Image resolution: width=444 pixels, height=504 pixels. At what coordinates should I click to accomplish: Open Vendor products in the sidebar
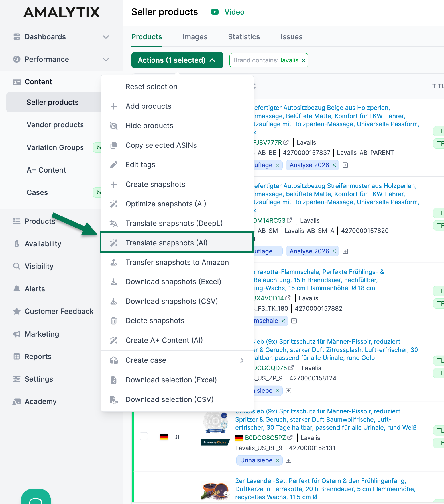point(55,125)
